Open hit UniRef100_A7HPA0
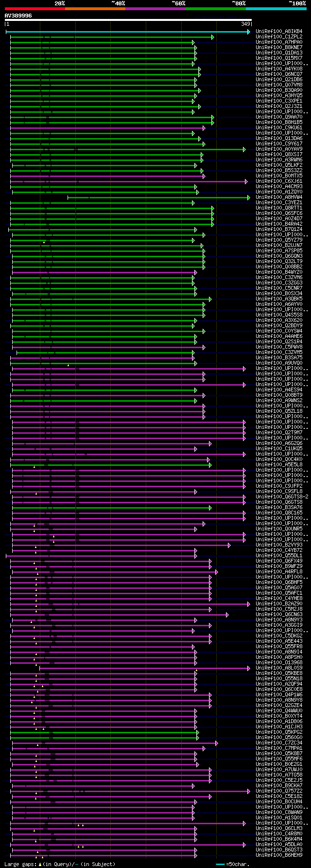Viewport: 311px width, 868px height. click(279, 42)
